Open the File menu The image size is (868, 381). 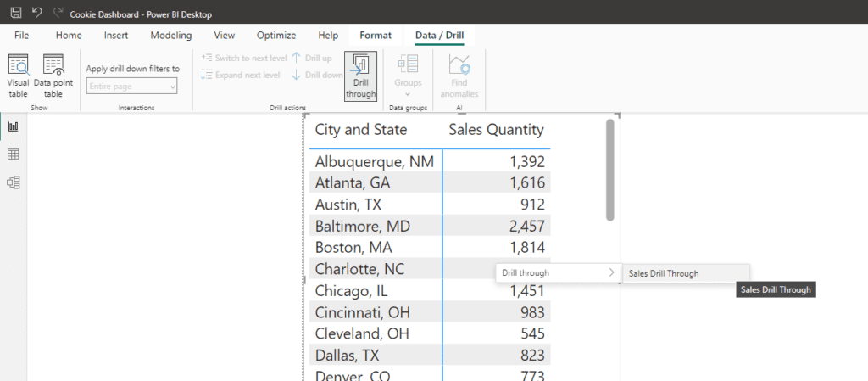pos(22,36)
